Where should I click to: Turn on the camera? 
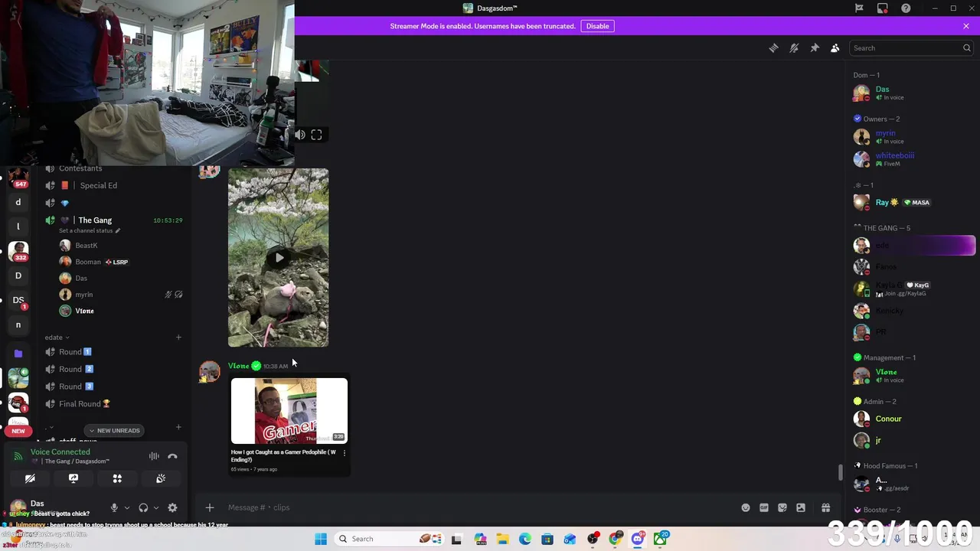click(x=30, y=478)
